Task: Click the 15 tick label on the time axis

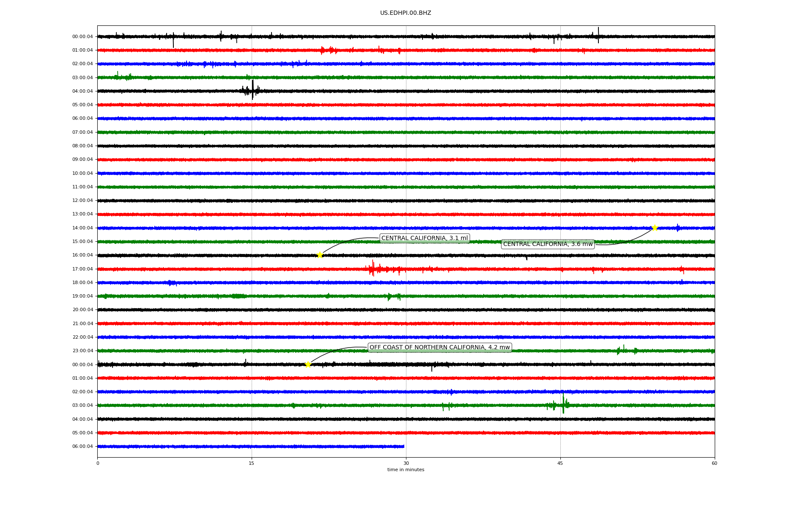Action: point(252,463)
